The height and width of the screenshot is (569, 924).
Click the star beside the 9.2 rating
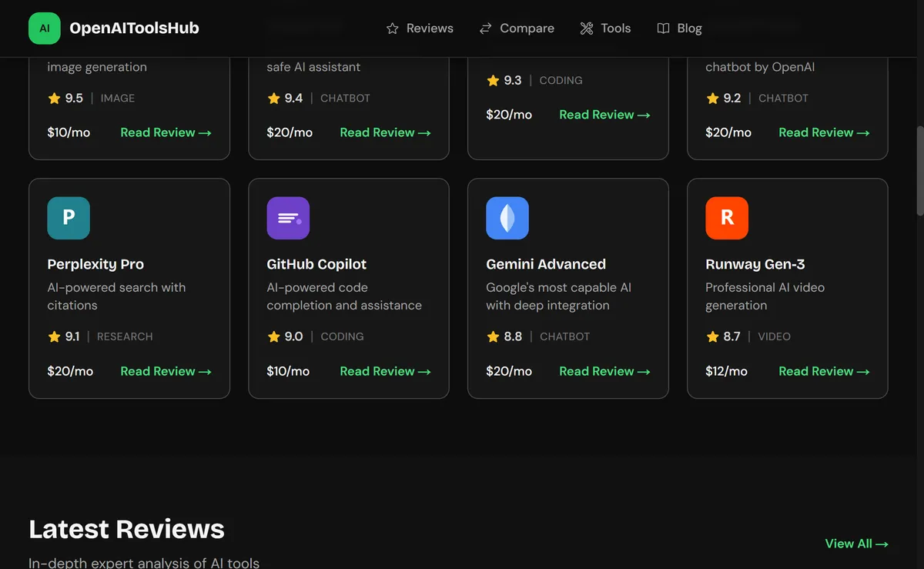[712, 98]
